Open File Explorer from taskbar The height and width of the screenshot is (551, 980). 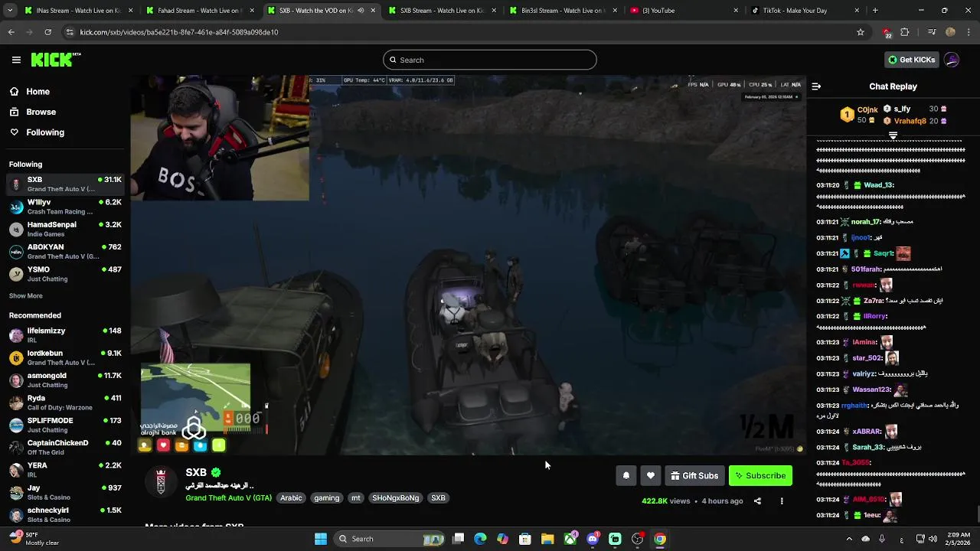point(547,539)
